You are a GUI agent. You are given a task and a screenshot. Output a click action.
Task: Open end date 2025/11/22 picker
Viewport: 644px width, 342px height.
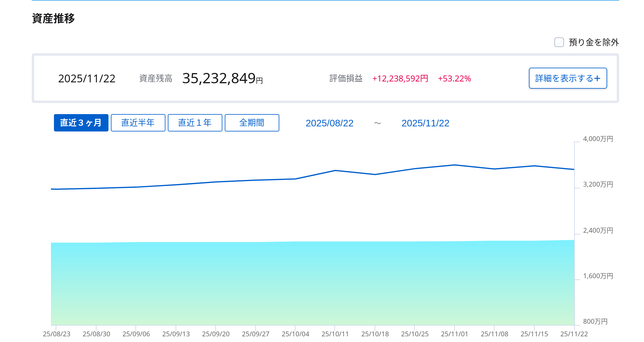[425, 123]
